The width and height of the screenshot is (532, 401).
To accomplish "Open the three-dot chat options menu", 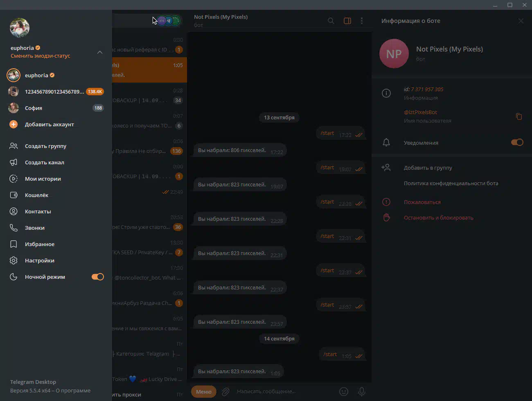I will pos(362,21).
